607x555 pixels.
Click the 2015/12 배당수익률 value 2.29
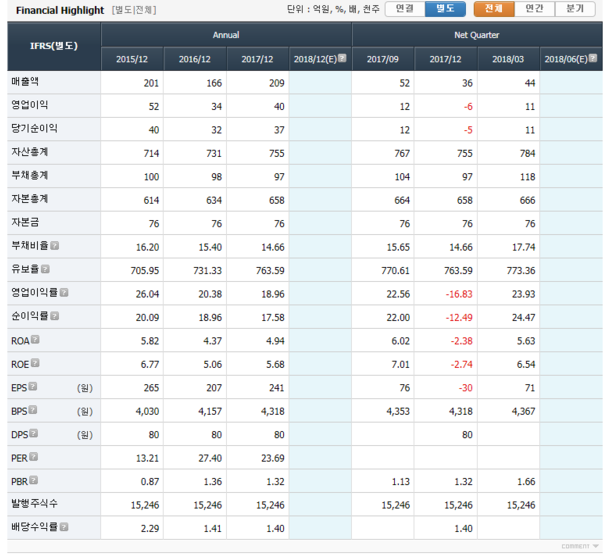tap(150, 529)
